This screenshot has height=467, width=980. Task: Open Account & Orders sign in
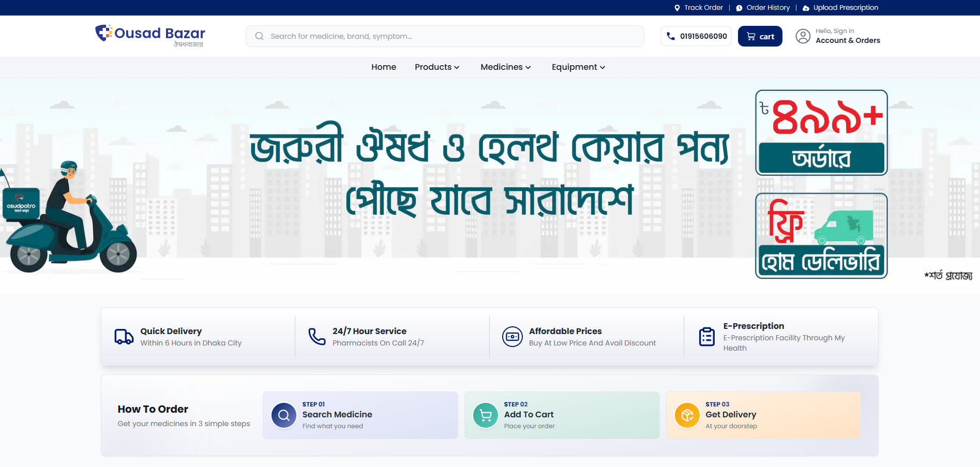[x=838, y=36]
